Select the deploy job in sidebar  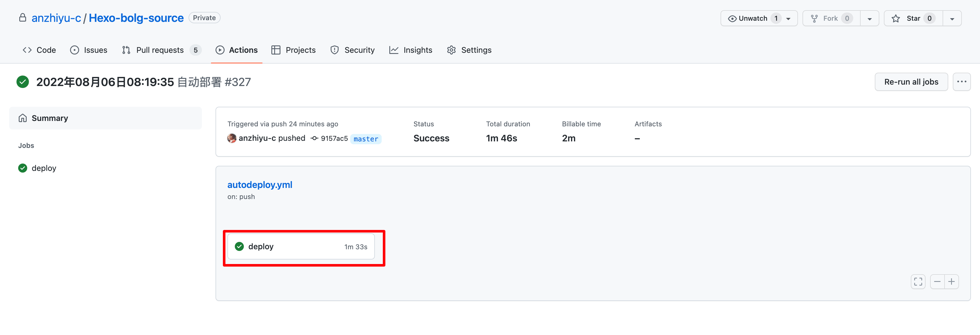point(44,168)
